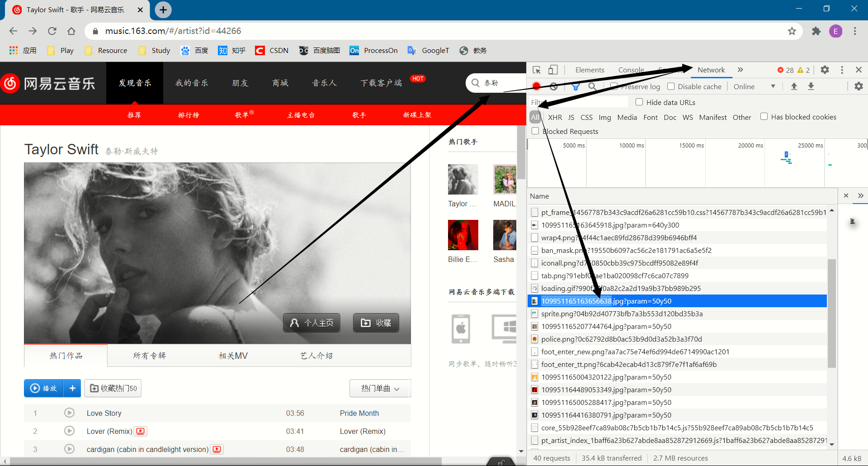
Task: Play the song Lover (Remix)
Action: click(x=69, y=431)
